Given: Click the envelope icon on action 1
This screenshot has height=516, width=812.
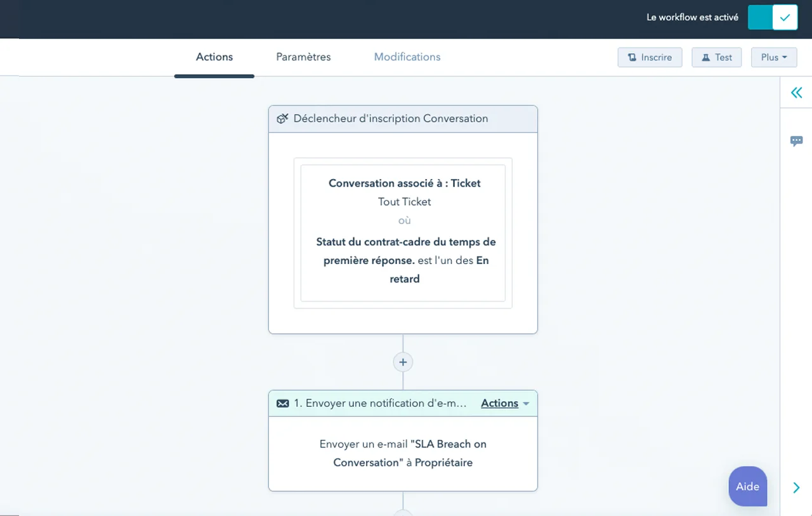Looking at the screenshot, I should pyautogui.click(x=282, y=404).
